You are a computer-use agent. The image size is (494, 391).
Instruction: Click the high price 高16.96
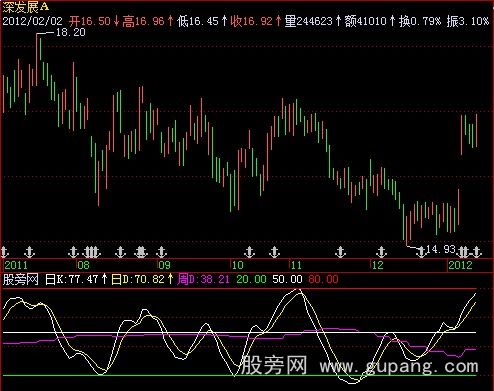(143, 21)
